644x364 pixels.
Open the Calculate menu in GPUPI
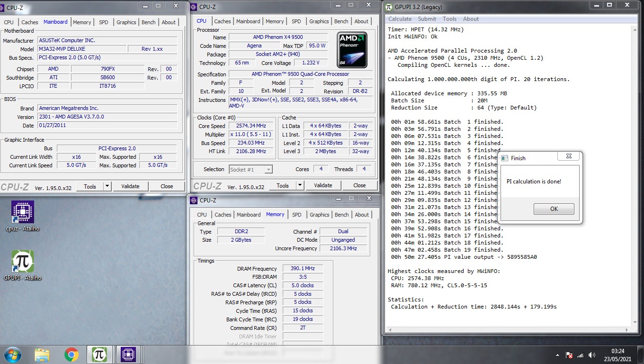[x=400, y=19]
